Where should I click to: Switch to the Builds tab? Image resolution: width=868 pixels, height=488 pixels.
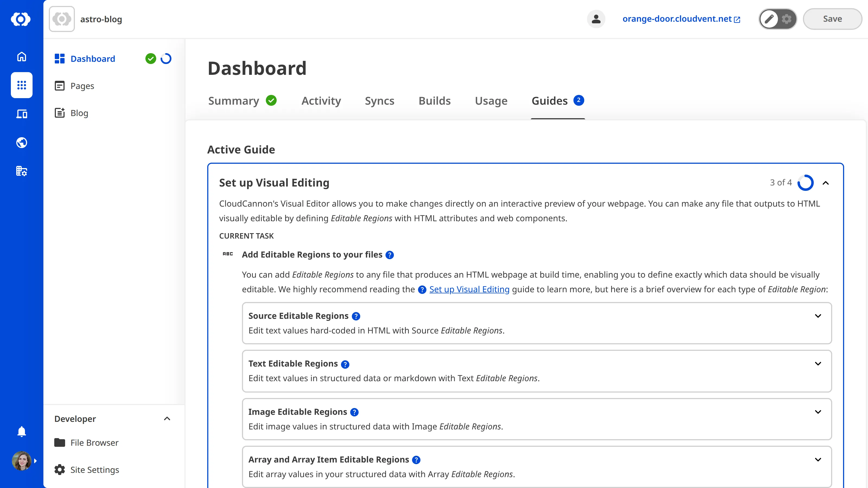[x=434, y=101]
